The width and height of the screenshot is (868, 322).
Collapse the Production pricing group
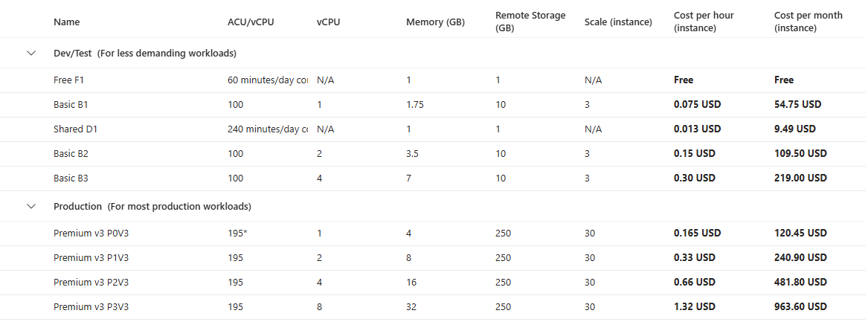(x=31, y=206)
